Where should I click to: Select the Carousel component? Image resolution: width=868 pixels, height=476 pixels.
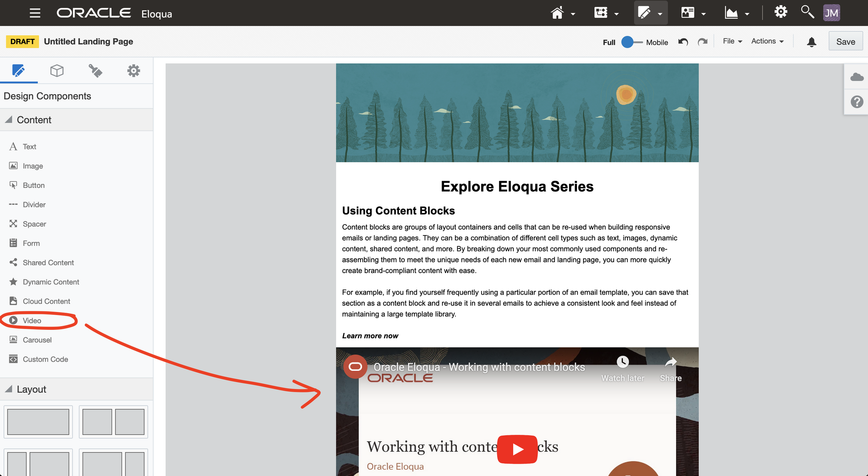point(37,340)
